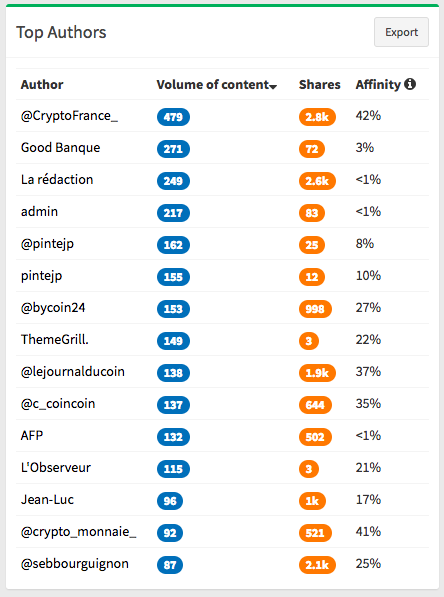This screenshot has height=597, width=444.
Task: Open author @CryptoFrance_
Action: coord(69,116)
